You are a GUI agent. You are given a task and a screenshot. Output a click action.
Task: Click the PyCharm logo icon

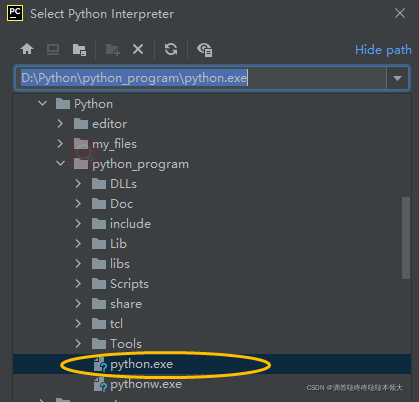click(x=15, y=13)
